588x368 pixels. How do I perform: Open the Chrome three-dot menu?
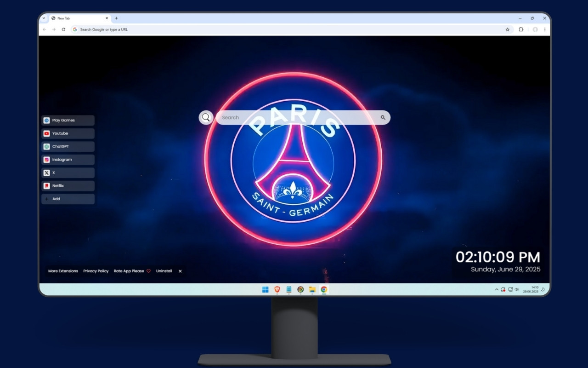pyautogui.click(x=544, y=29)
